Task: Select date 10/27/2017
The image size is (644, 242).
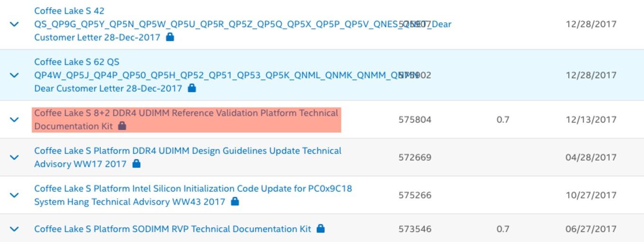Action: click(591, 195)
